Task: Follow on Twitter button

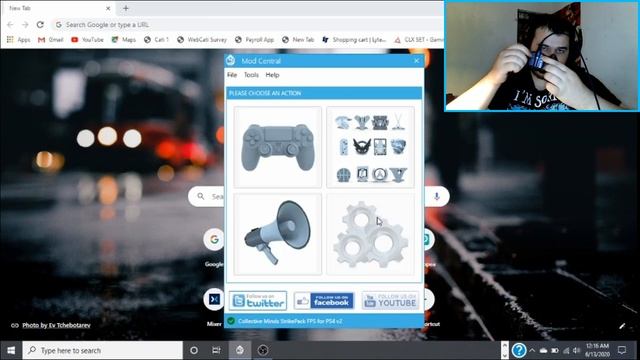Action: [258, 301]
